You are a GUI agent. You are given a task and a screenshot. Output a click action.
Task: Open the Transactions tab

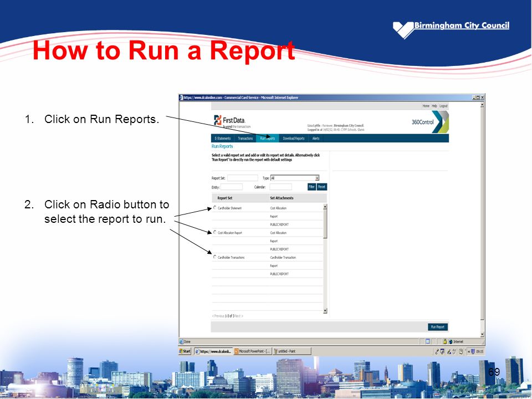coord(245,139)
